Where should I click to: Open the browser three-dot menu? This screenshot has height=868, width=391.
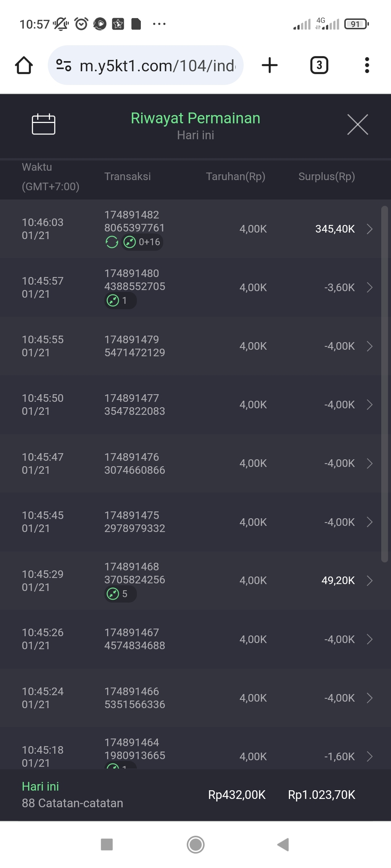[x=367, y=65]
